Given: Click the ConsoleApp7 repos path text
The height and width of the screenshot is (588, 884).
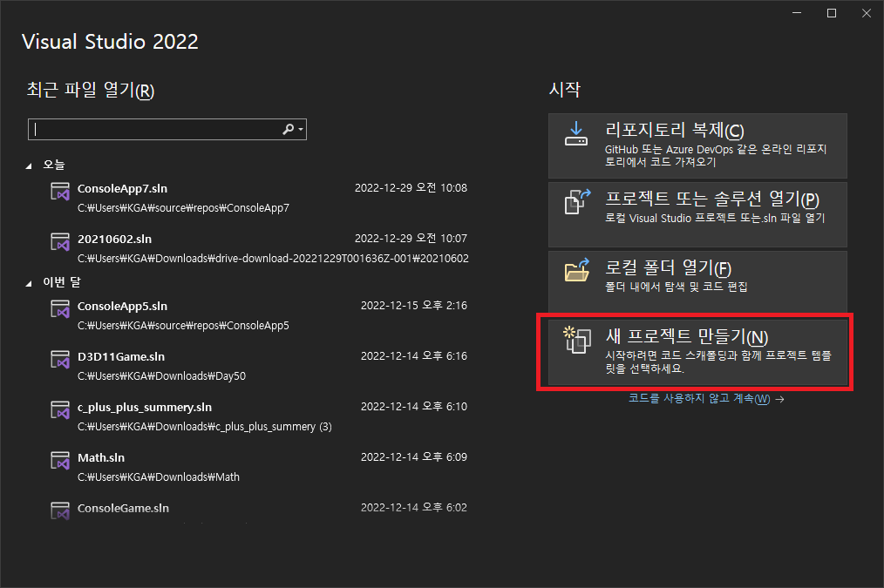Looking at the screenshot, I should pos(183,208).
